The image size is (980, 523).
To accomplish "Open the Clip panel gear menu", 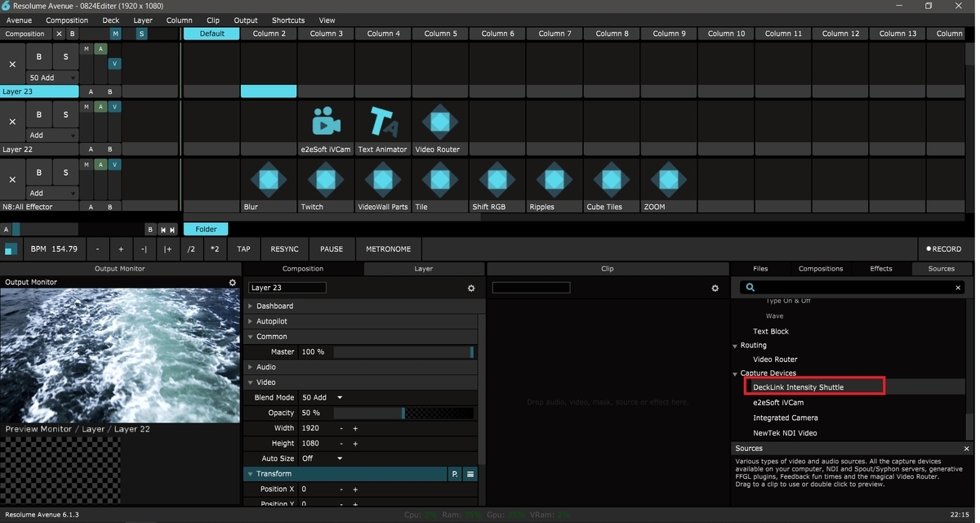I will point(715,288).
